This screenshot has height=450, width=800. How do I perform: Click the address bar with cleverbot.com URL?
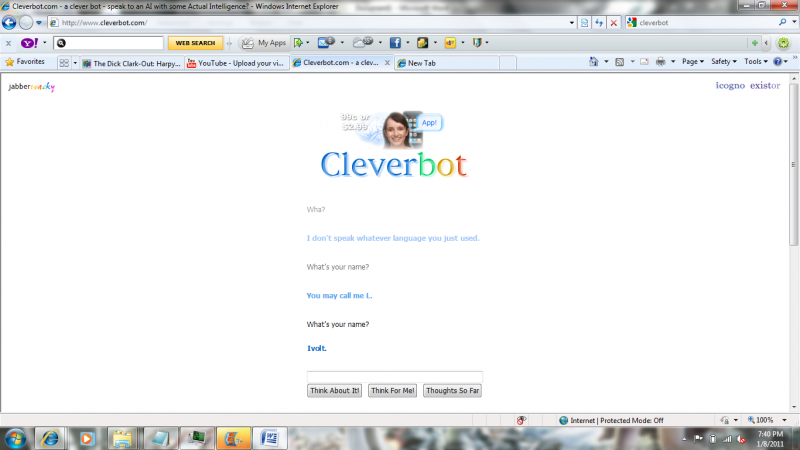coord(311,23)
